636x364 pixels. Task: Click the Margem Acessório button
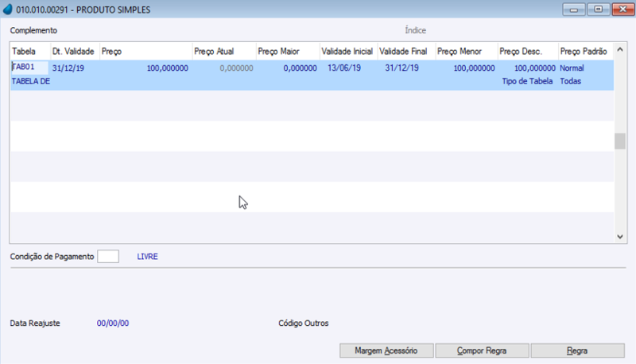point(386,350)
